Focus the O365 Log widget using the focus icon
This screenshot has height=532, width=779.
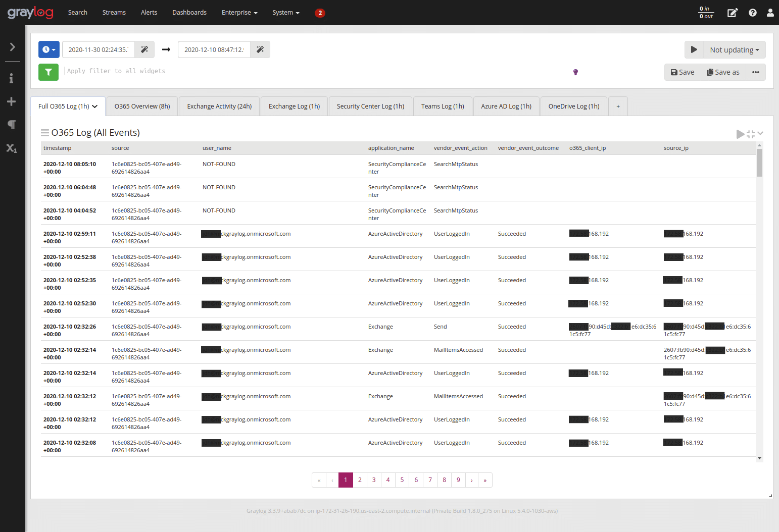click(x=750, y=134)
